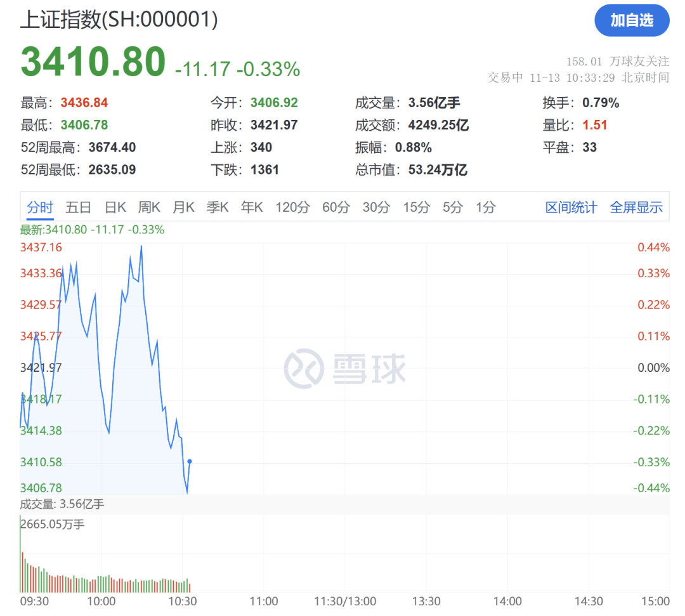Switch to the 60分 interval

pos(336,207)
